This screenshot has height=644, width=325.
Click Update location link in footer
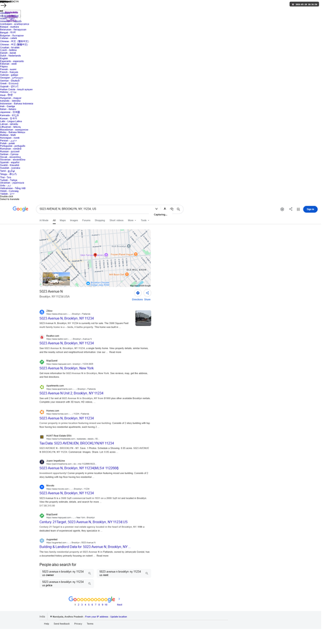pos(118,617)
